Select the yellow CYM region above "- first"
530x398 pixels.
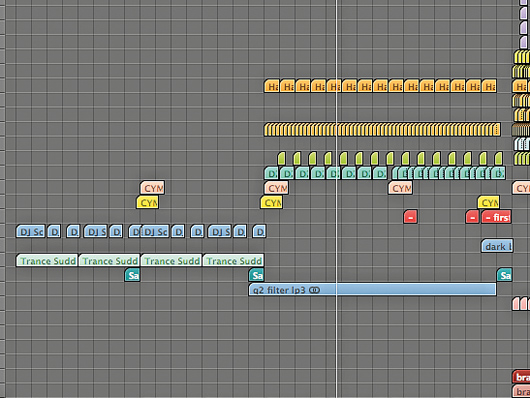[x=488, y=203]
